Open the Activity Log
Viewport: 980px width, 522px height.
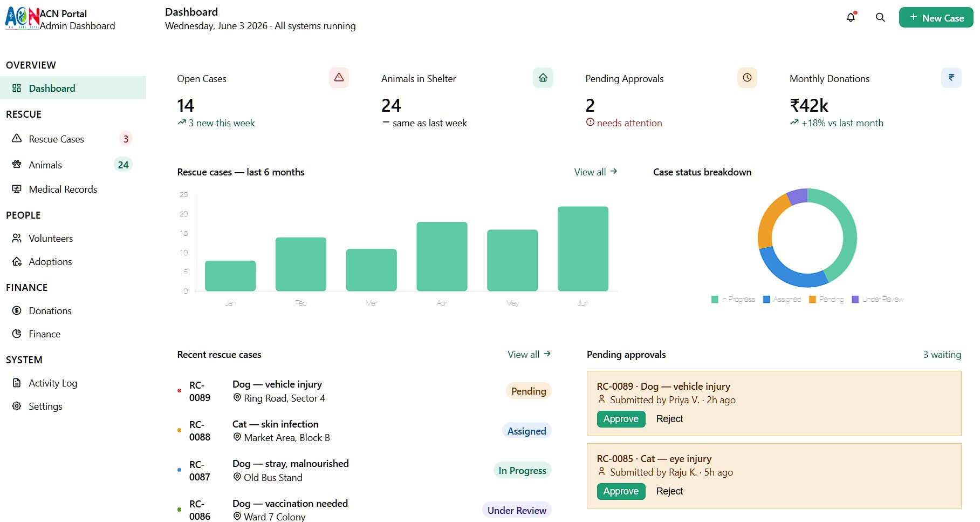pyautogui.click(x=73, y=383)
